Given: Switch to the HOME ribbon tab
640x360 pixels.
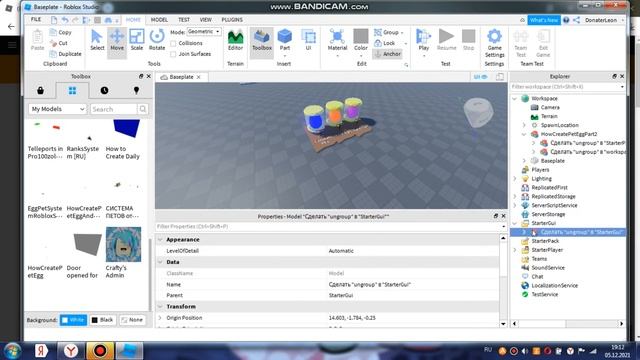Looking at the screenshot, I should point(133,20).
